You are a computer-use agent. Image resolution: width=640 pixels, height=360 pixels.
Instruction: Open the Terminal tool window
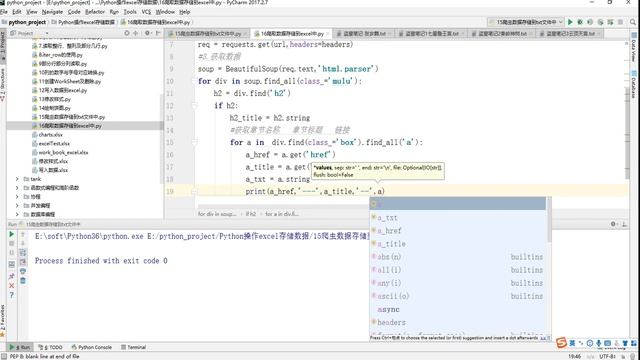pyautogui.click(x=134, y=347)
